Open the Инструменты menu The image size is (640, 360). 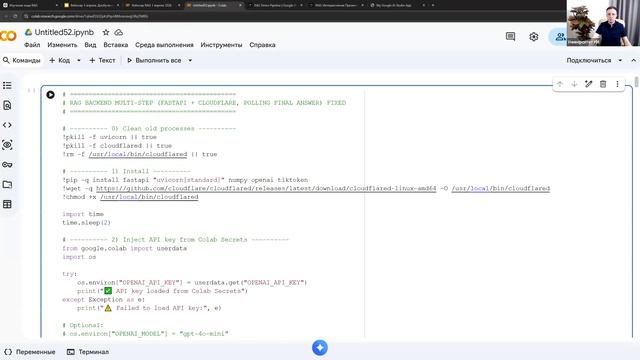pos(221,45)
